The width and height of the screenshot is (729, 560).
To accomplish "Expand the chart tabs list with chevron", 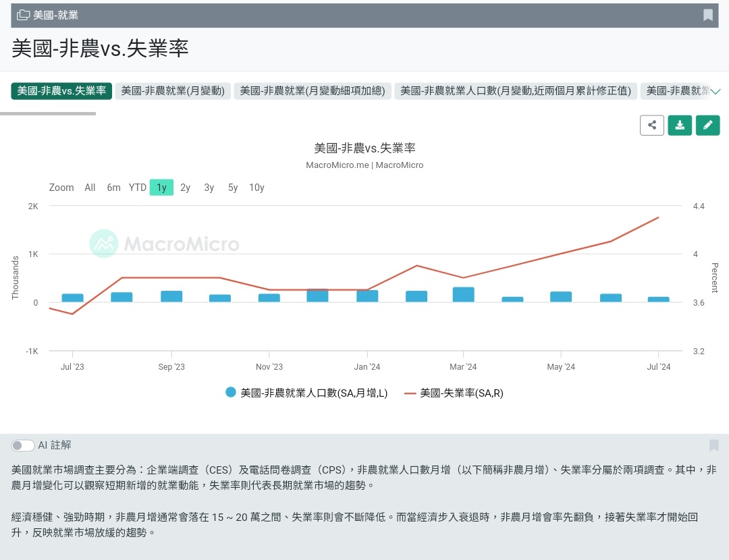I will point(715,91).
